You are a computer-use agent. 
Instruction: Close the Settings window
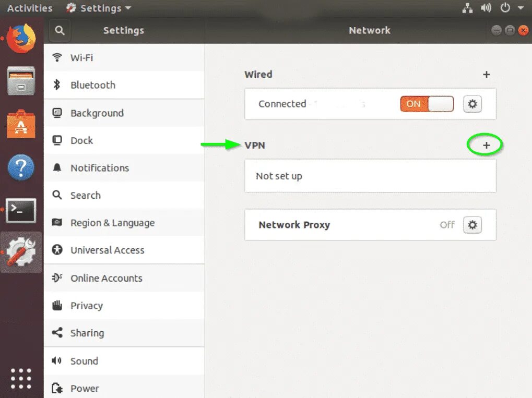point(524,30)
